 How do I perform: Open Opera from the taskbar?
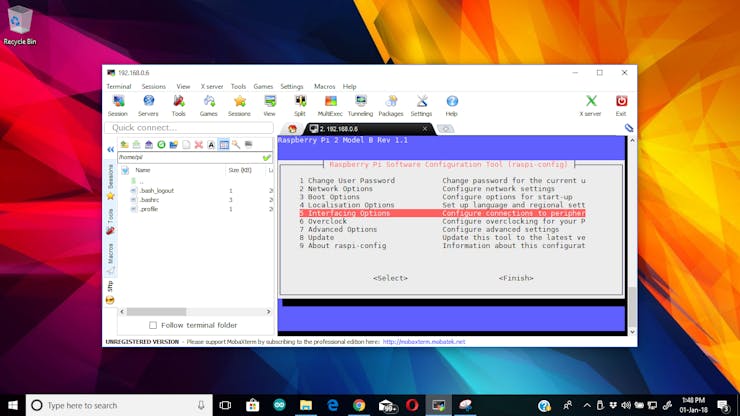coord(412,405)
